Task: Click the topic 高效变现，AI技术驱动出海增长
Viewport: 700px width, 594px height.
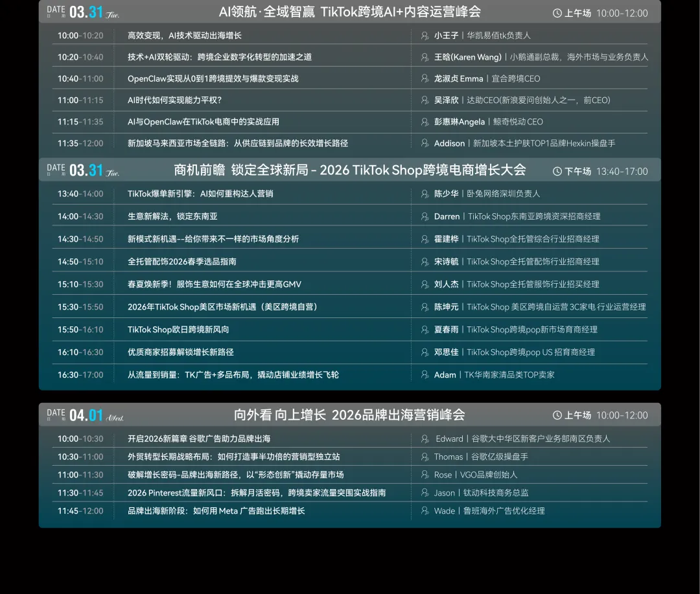Action: click(x=184, y=36)
